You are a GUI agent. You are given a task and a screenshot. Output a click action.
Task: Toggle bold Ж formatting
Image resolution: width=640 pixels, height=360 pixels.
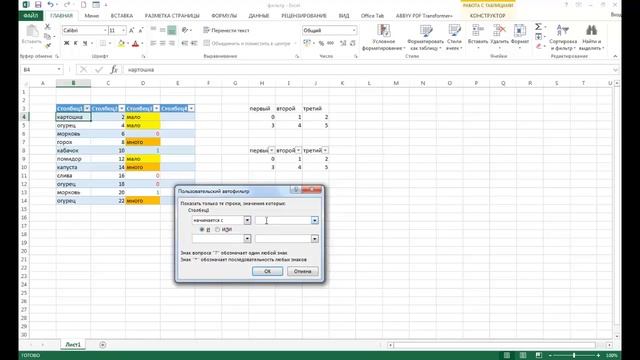[x=67, y=43]
